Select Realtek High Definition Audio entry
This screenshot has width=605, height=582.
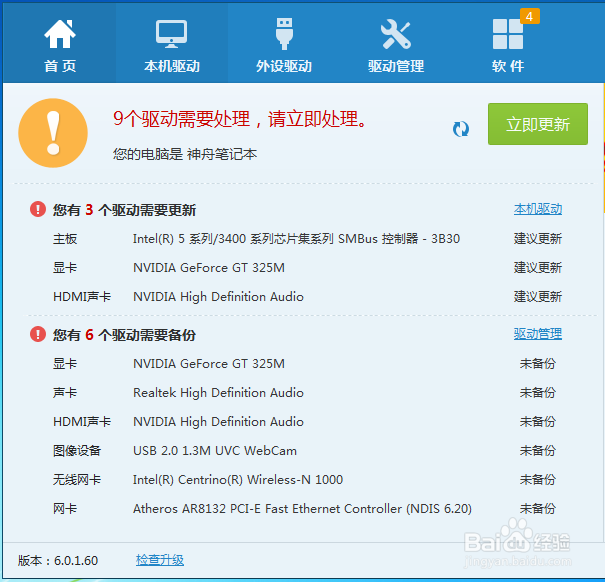pos(218,393)
